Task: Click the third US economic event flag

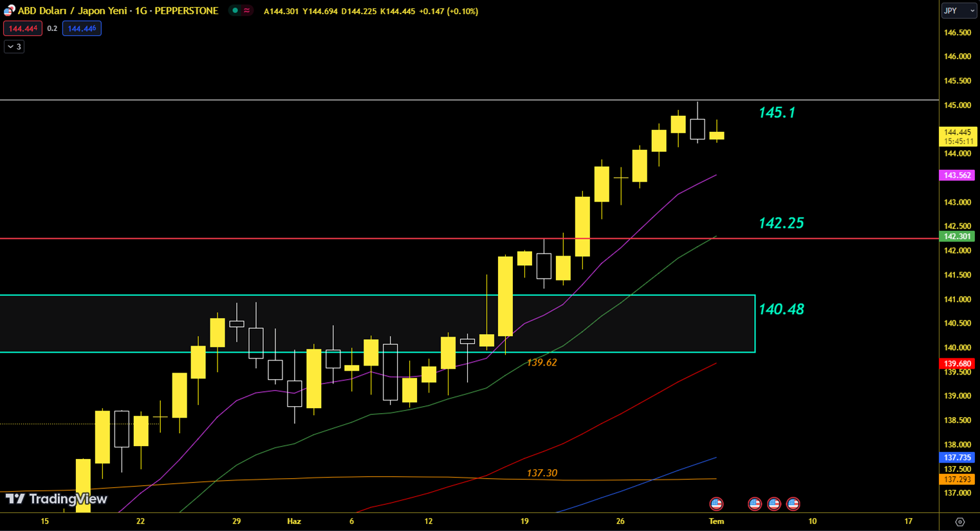Action: pos(773,503)
